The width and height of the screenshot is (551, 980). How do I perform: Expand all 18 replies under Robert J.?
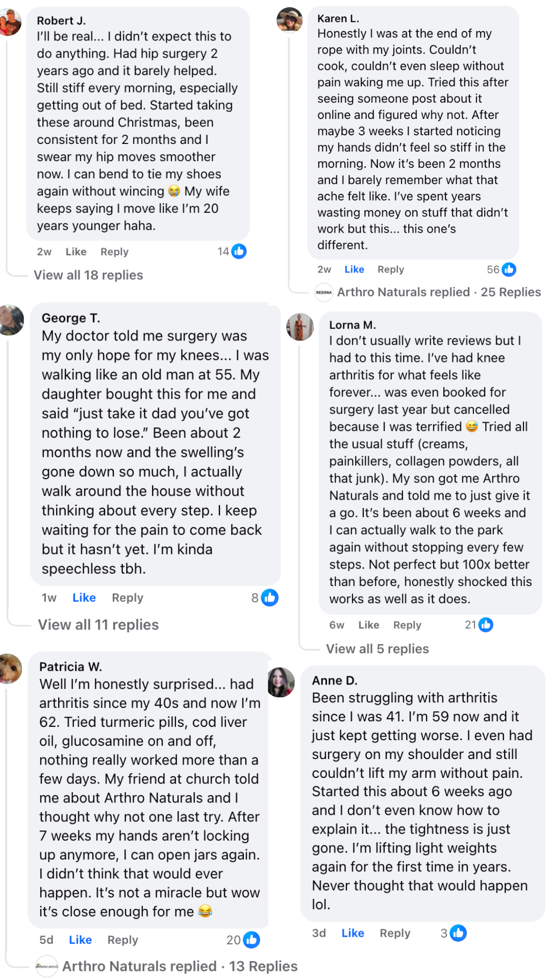tap(88, 275)
